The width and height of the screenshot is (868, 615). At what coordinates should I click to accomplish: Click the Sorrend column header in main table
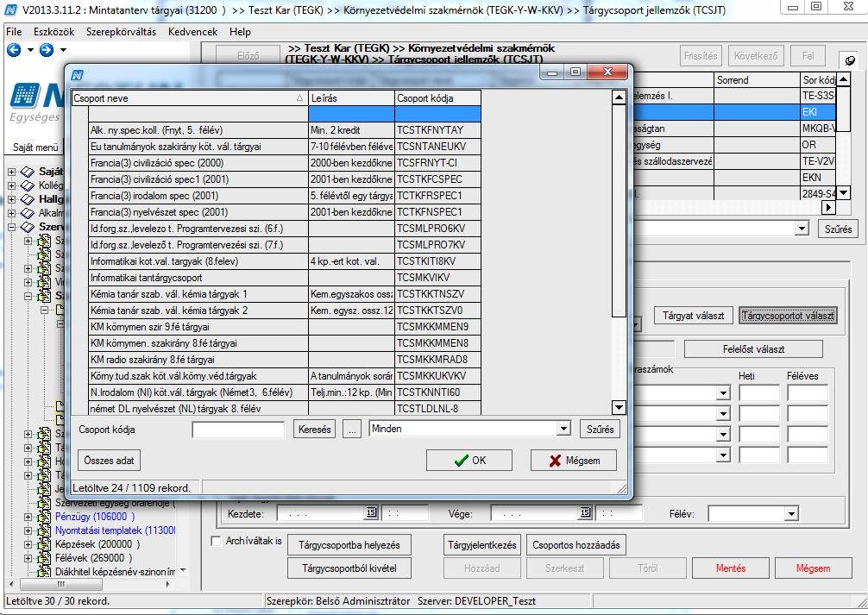757,80
